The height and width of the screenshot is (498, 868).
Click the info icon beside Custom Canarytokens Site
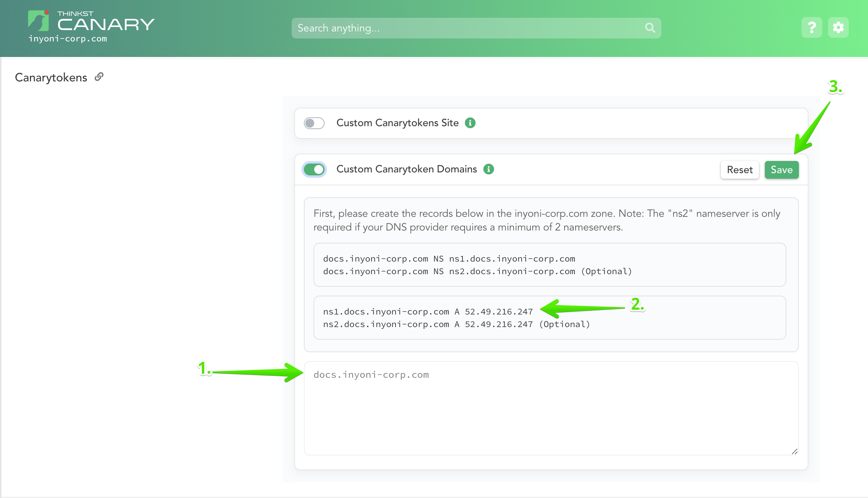click(x=470, y=123)
